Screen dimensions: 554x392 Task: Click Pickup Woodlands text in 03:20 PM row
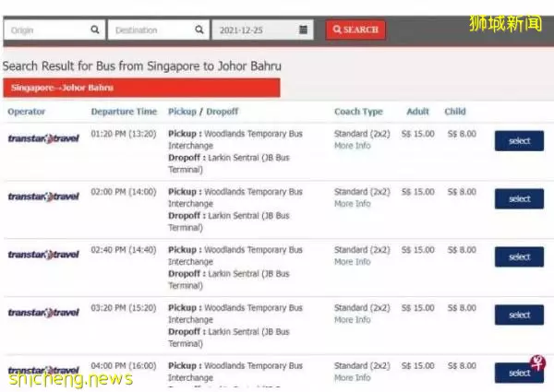pos(235,314)
